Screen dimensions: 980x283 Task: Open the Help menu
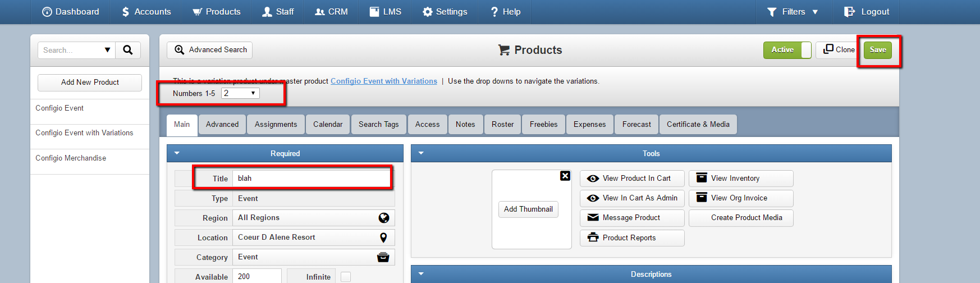(x=505, y=12)
